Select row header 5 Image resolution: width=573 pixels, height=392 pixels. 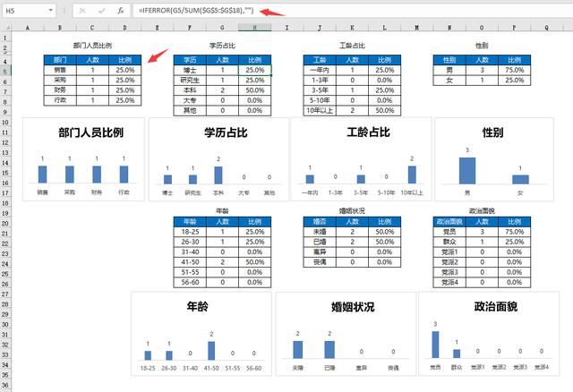[x=5, y=72]
